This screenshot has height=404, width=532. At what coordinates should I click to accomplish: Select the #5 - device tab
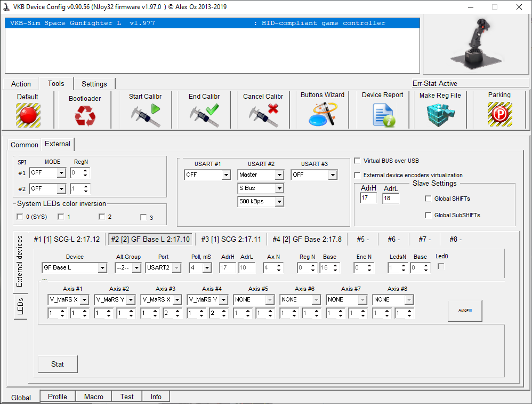(363, 239)
